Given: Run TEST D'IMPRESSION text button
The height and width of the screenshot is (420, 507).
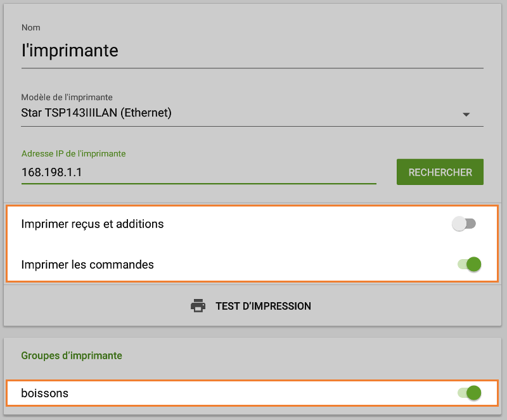Looking at the screenshot, I should 263,306.
